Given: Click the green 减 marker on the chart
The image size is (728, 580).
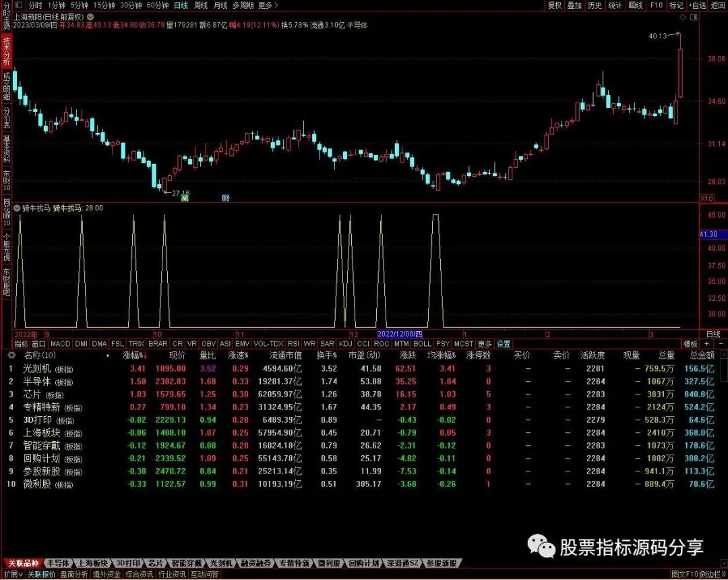Looking at the screenshot, I should (185, 198).
